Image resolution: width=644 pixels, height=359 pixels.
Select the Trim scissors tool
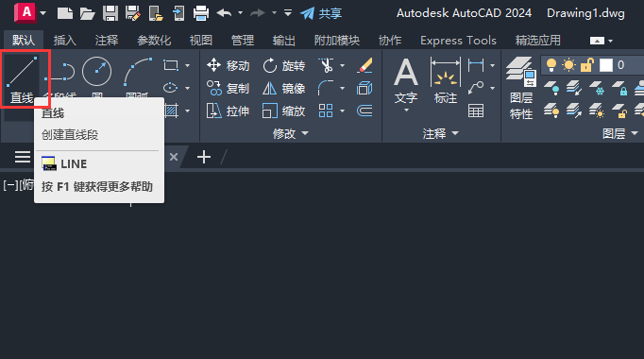(326, 65)
